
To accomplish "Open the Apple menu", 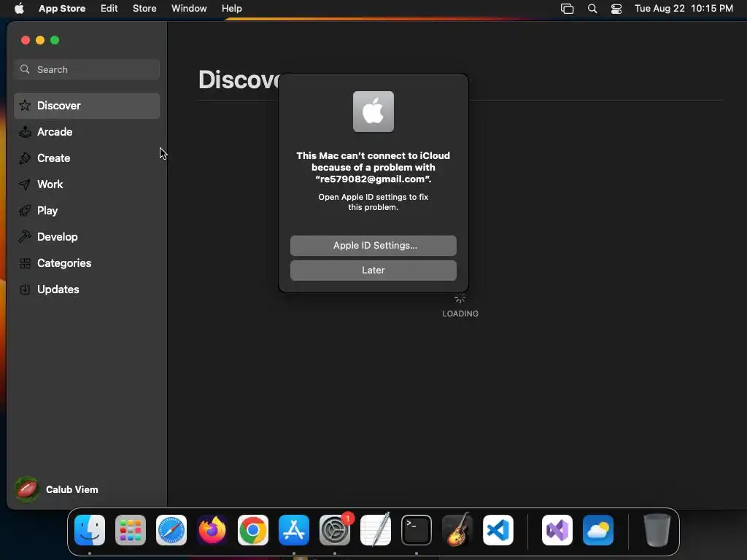I will pos(19,9).
